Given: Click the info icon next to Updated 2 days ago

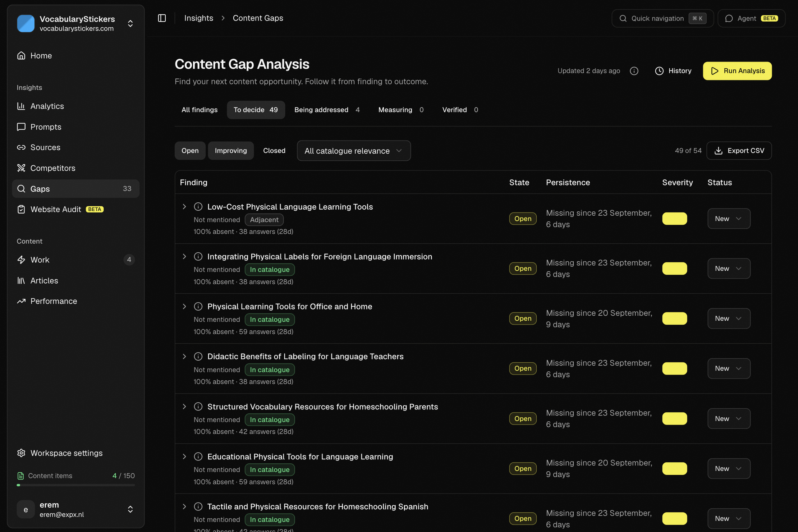Looking at the screenshot, I should (x=634, y=71).
